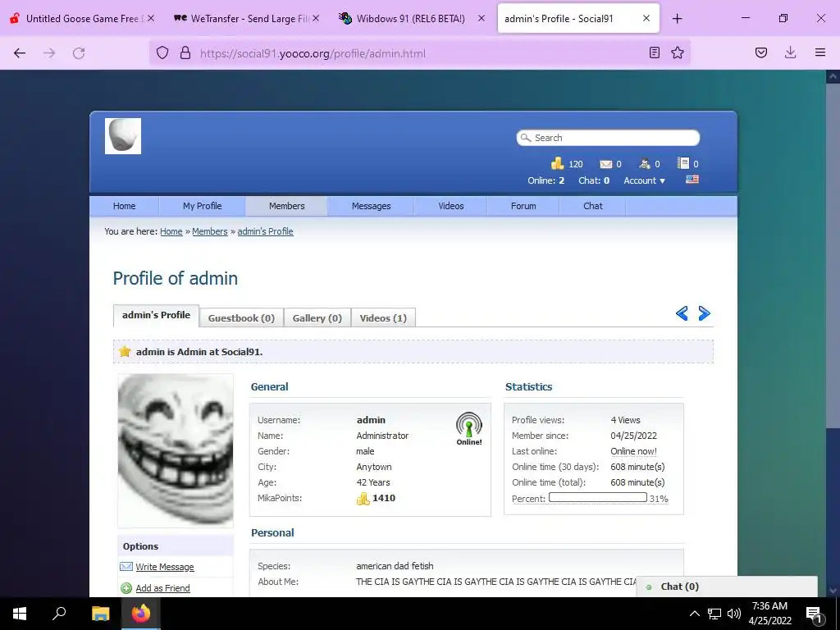The image size is (840, 630).
Task: Click the tracking protection shield icon
Action: click(x=162, y=53)
